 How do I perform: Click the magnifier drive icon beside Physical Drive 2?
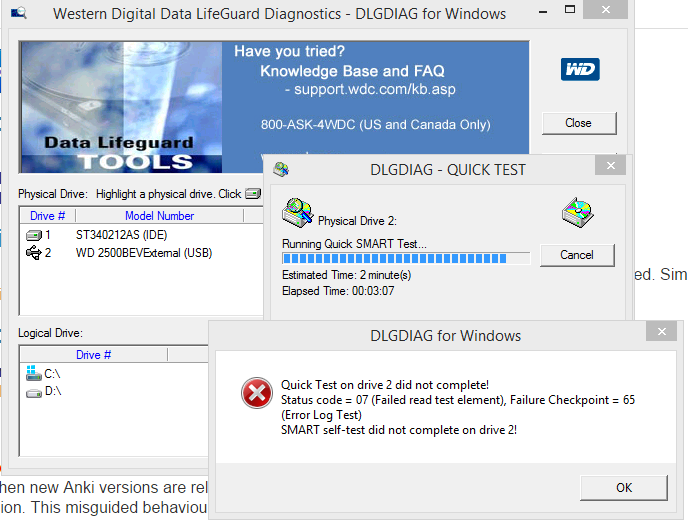click(x=297, y=213)
